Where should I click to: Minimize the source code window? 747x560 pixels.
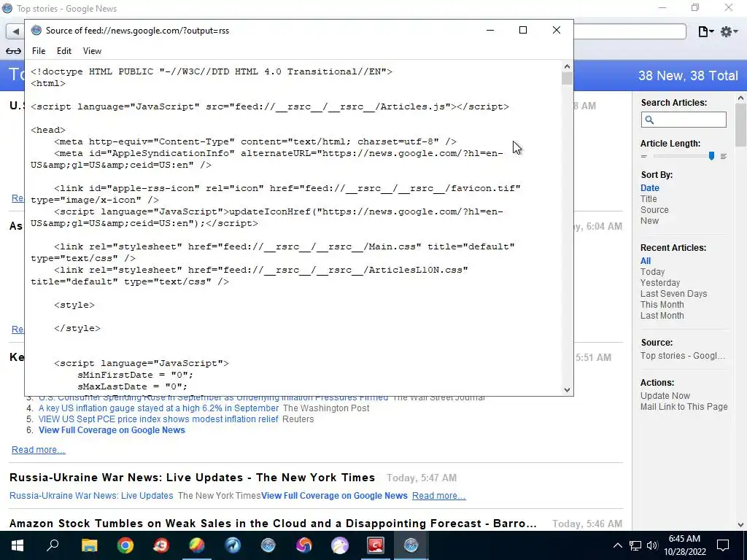[x=490, y=30]
